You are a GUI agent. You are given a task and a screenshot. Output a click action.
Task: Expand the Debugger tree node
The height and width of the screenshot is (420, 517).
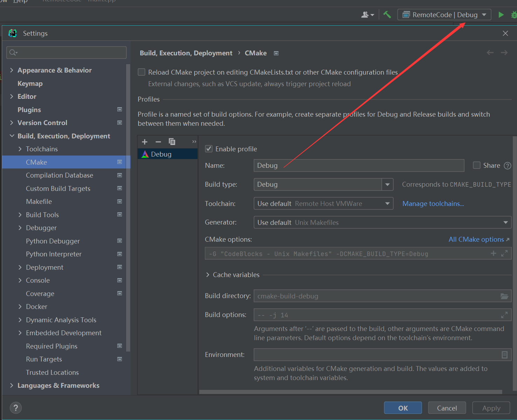[x=20, y=228]
